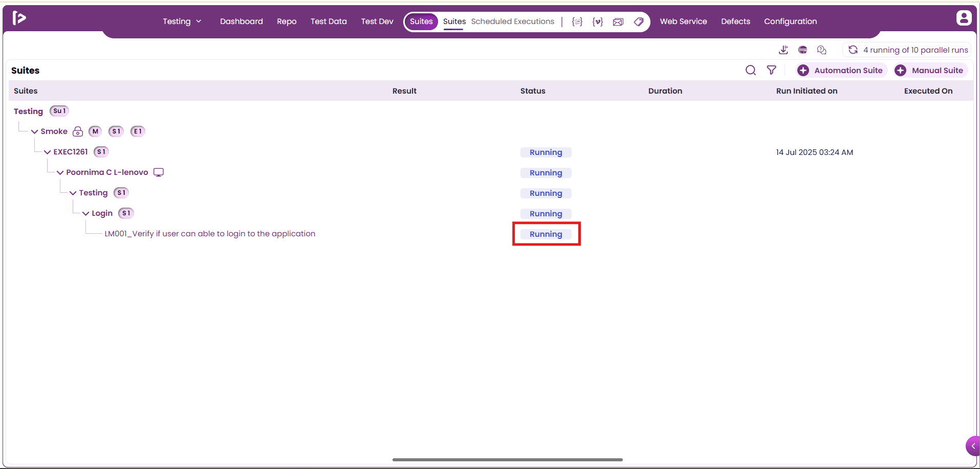This screenshot has height=469, width=980.
Task: Select the Suites pill in navigation
Action: click(421, 21)
